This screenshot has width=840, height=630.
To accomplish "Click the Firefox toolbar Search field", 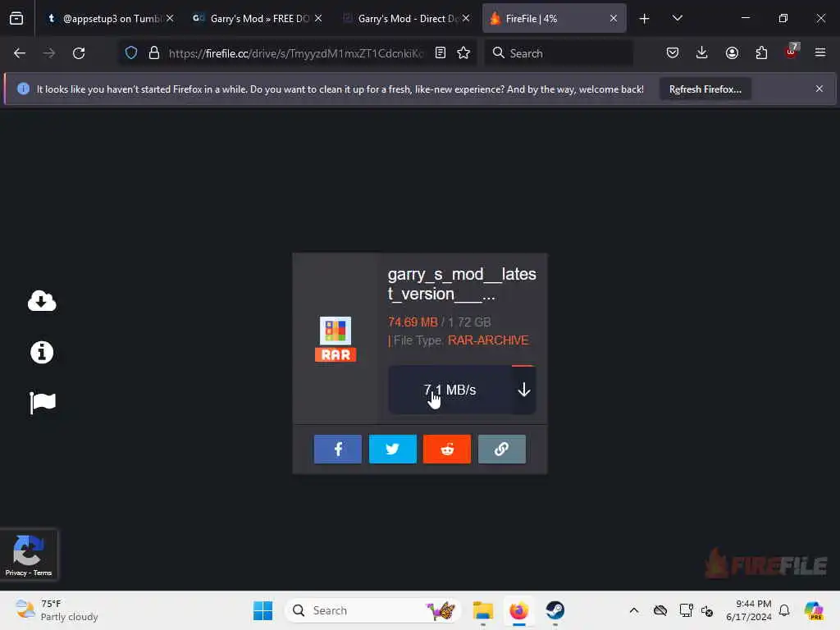I will (x=558, y=53).
